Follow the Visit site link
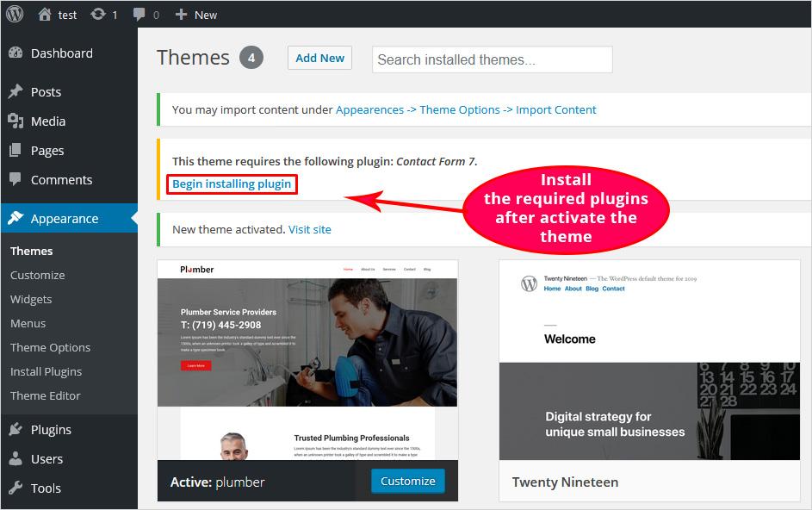Image resolution: width=812 pixels, height=510 pixels. [310, 230]
